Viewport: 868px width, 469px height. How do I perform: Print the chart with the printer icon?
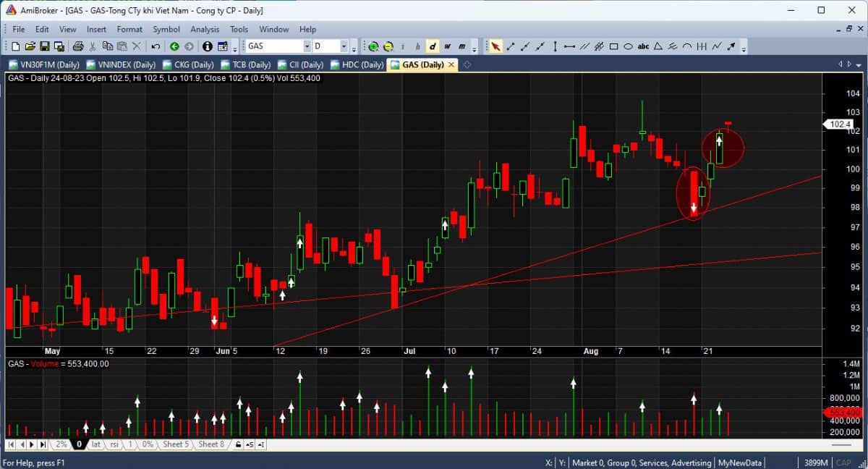pos(78,46)
